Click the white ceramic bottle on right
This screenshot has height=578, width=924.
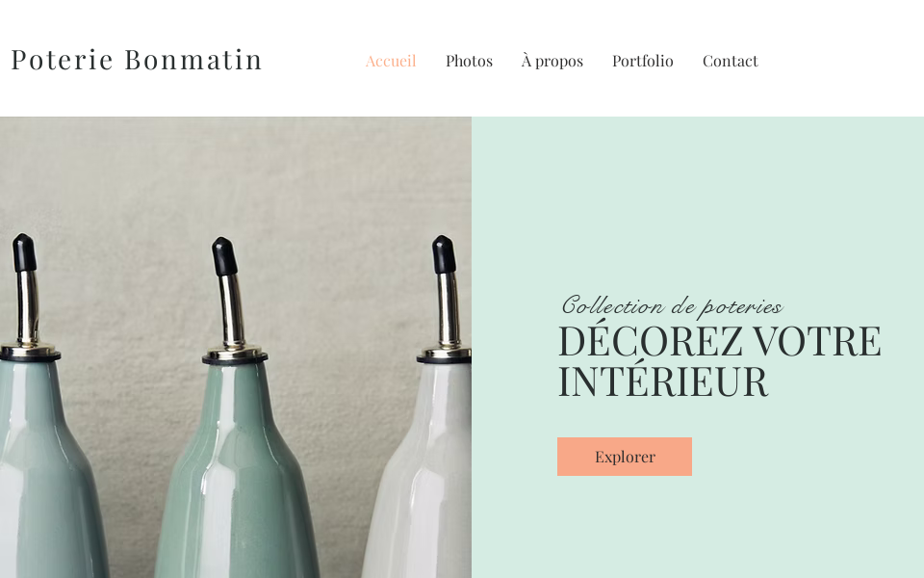click(x=422, y=472)
